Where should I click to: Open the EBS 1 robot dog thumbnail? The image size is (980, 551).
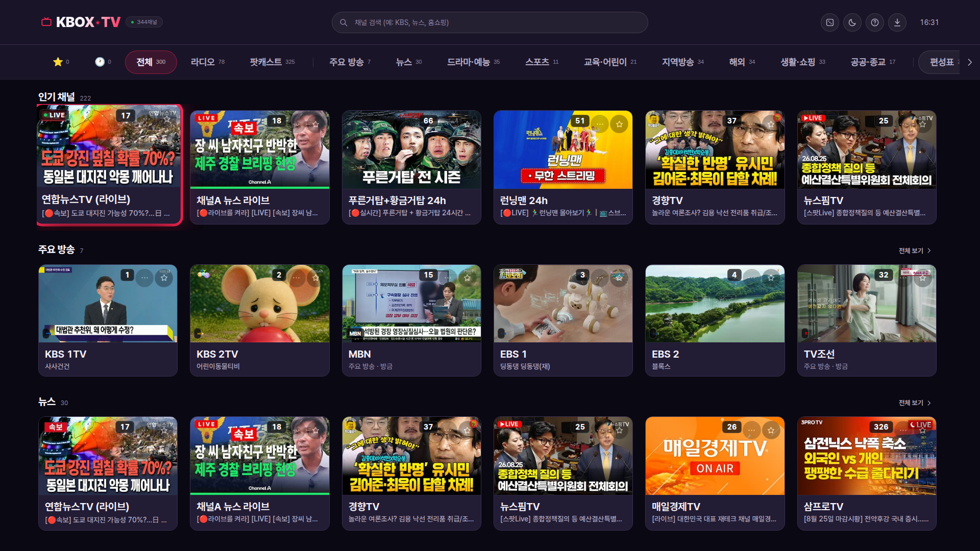[563, 303]
